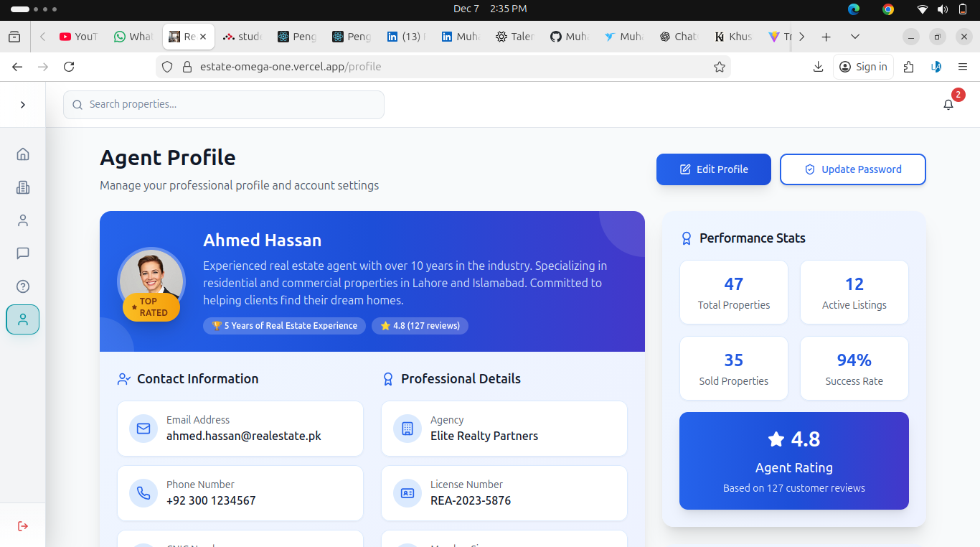Click the red logout icon
This screenshot has height=547, width=980.
23,526
